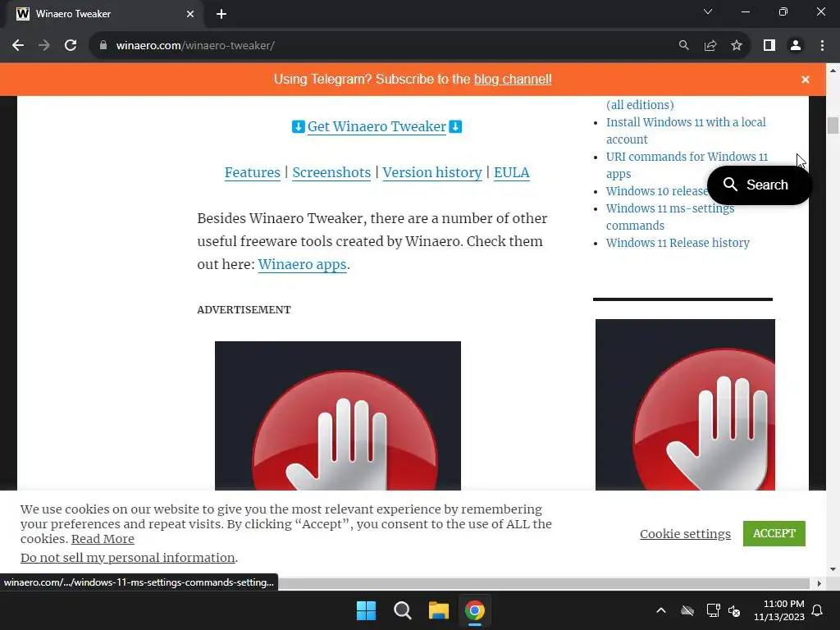Image resolution: width=840 pixels, height=630 pixels.
Task: Click the muted volume tray icon
Action: 734,610
